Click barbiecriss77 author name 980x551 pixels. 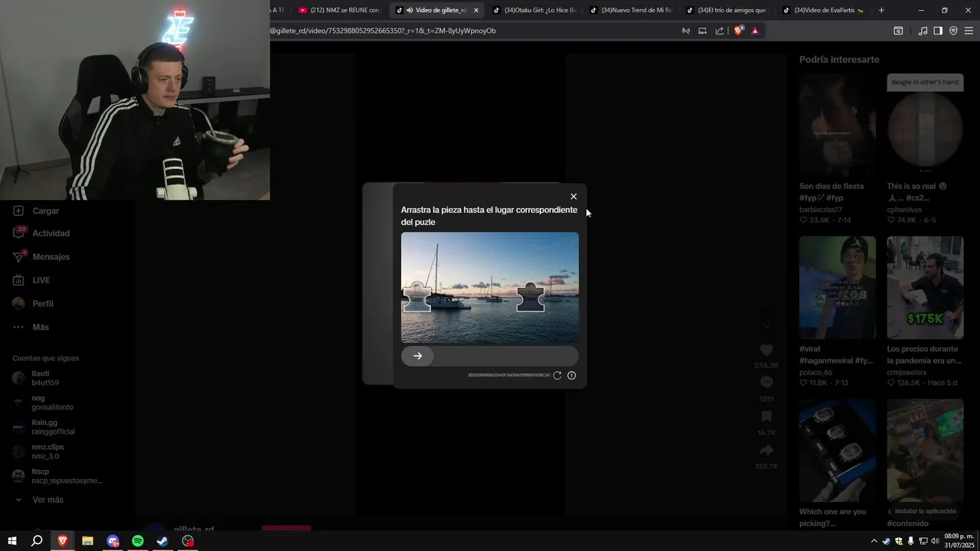(821, 210)
